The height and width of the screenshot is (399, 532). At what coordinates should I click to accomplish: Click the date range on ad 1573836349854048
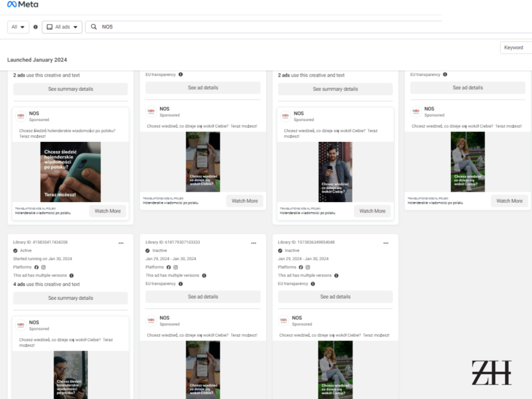[303, 259]
